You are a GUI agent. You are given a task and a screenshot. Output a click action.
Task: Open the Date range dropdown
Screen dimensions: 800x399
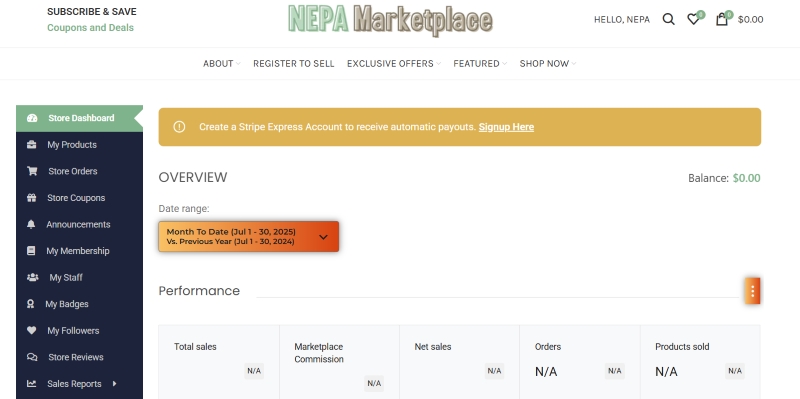[x=248, y=236]
